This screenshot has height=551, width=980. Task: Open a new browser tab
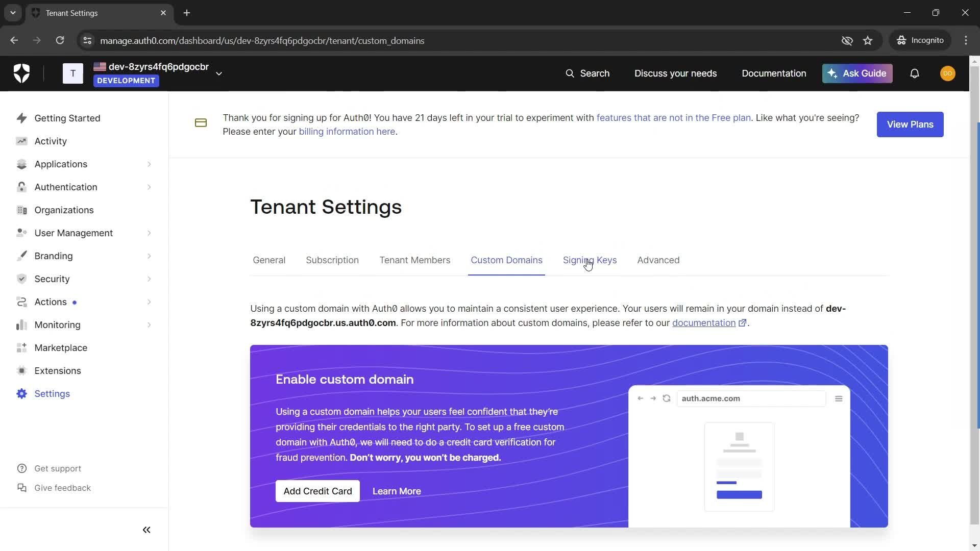pos(187,13)
